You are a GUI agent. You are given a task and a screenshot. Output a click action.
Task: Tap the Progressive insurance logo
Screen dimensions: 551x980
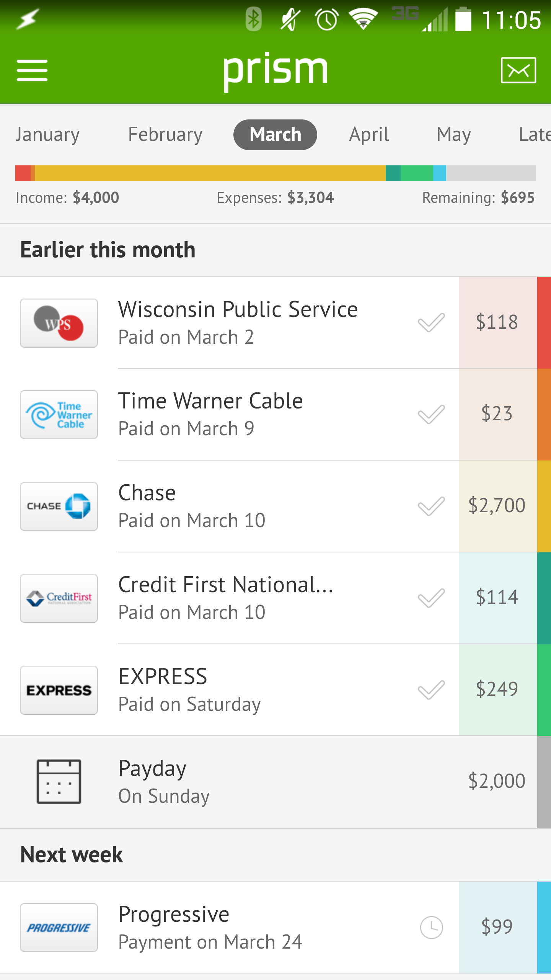(59, 928)
